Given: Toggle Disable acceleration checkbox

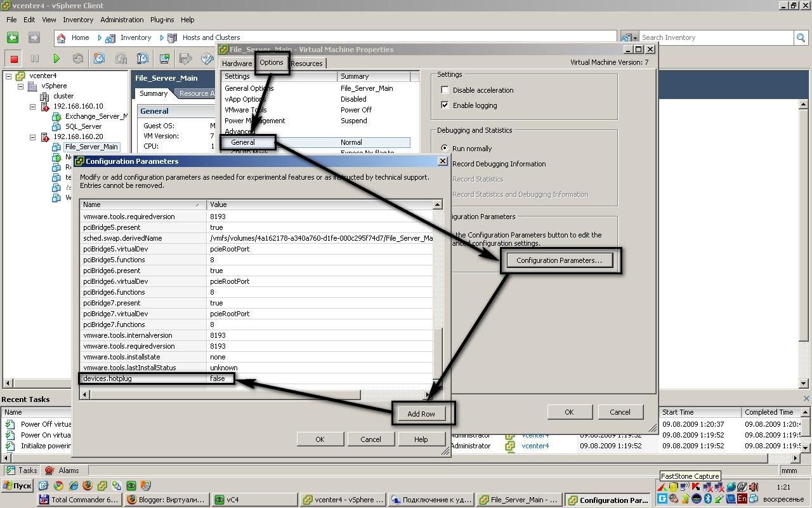Looking at the screenshot, I should pyautogui.click(x=445, y=90).
